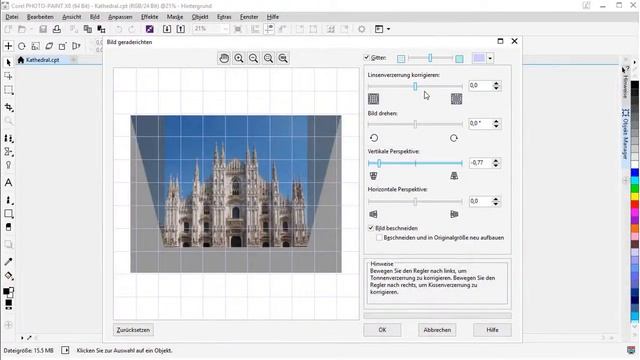Select the Rectangle mask tool in toolbox
640x360 pixels.
point(9,90)
